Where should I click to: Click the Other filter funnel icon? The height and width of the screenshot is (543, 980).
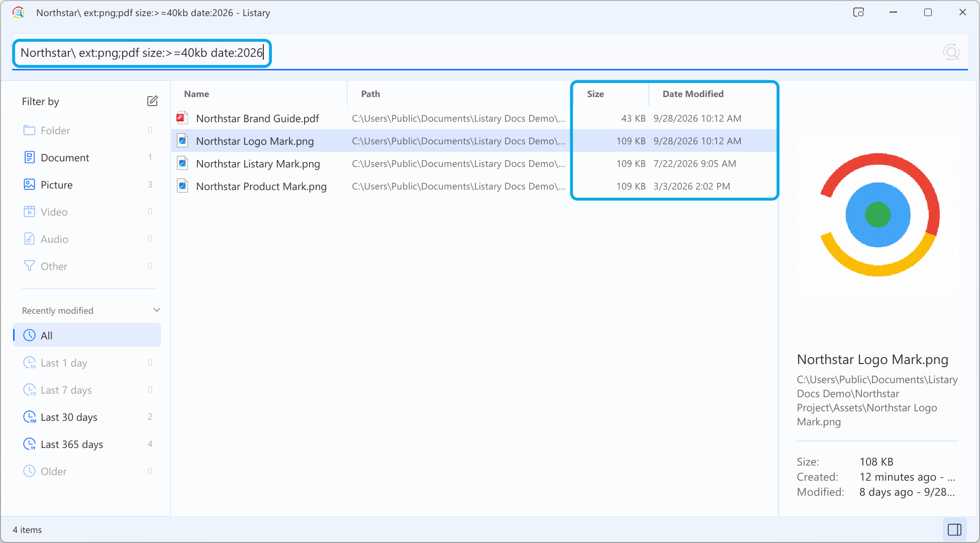(x=30, y=266)
